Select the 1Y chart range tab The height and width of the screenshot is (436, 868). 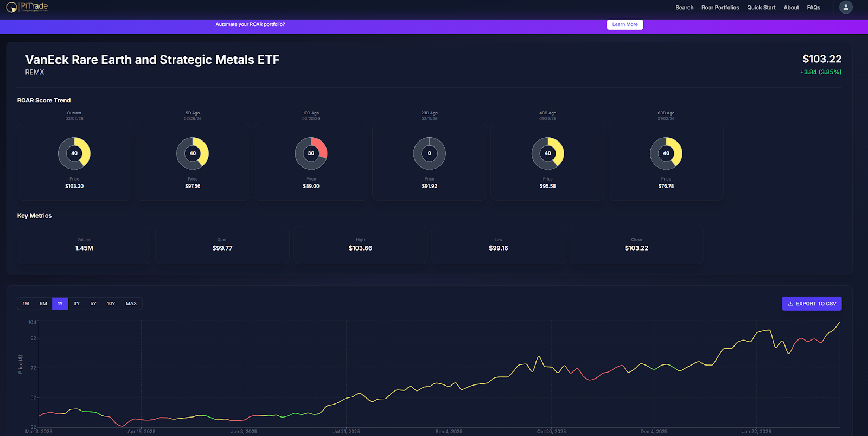click(x=60, y=304)
